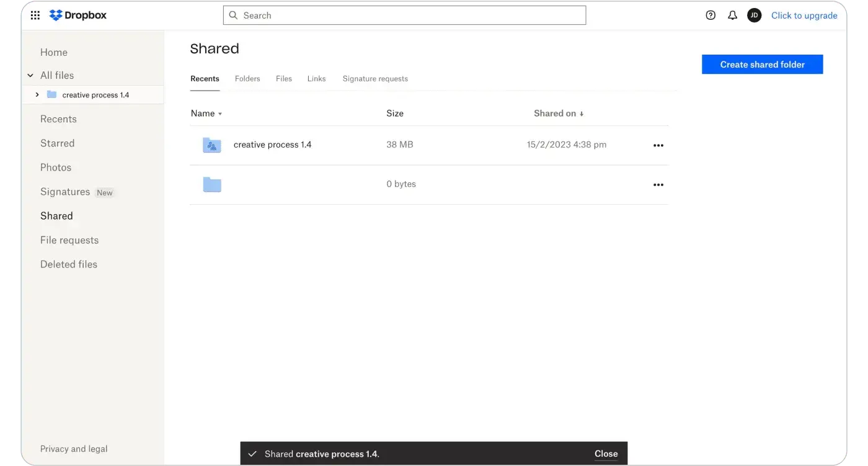This screenshot has width=868, height=466.
Task: Click the Create shared folder button
Action: (762, 65)
